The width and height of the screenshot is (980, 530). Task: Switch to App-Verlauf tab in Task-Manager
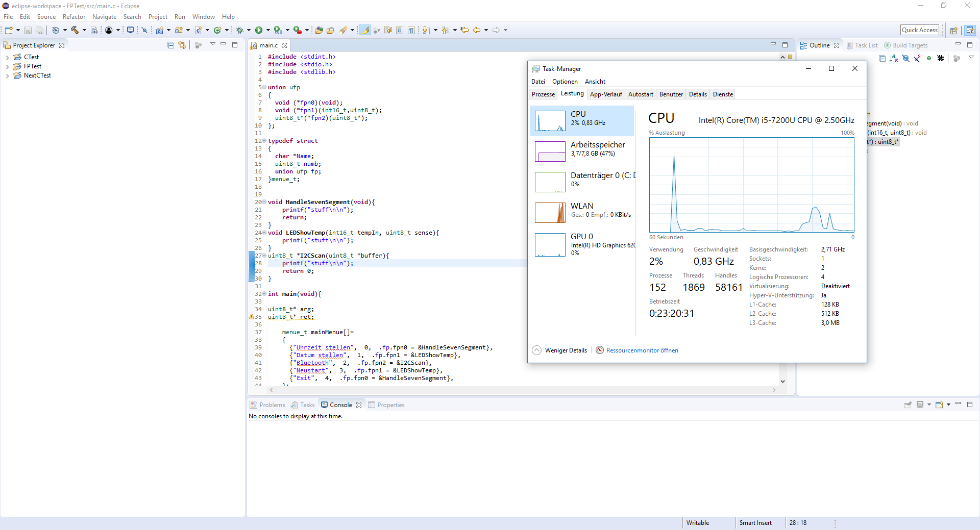coord(606,94)
